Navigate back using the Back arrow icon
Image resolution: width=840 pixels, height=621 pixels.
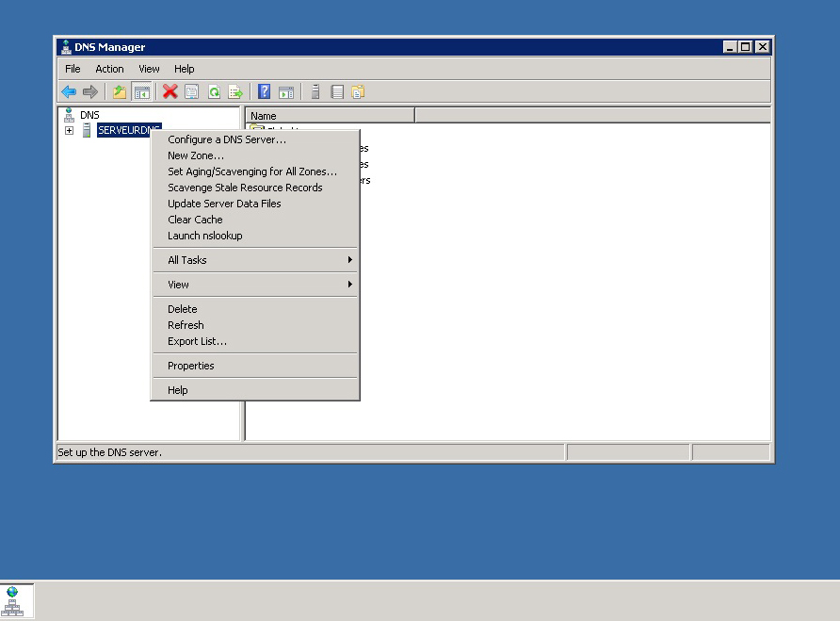(69, 91)
